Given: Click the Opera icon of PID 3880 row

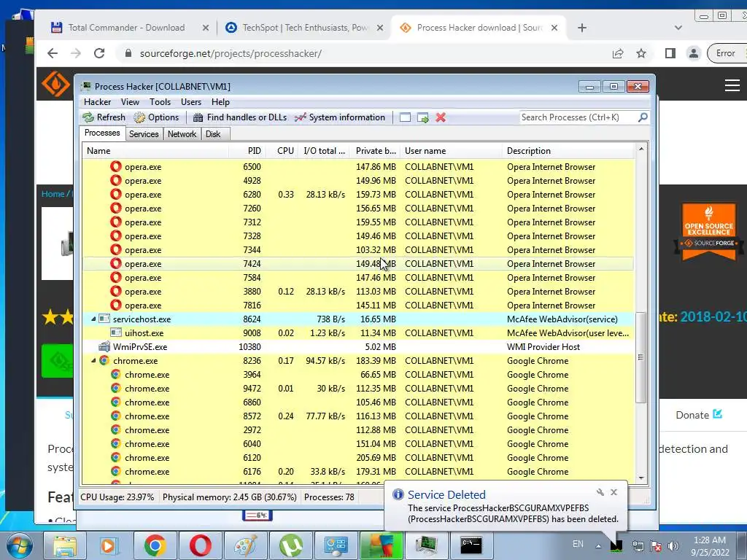Looking at the screenshot, I should pyautogui.click(x=116, y=291).
